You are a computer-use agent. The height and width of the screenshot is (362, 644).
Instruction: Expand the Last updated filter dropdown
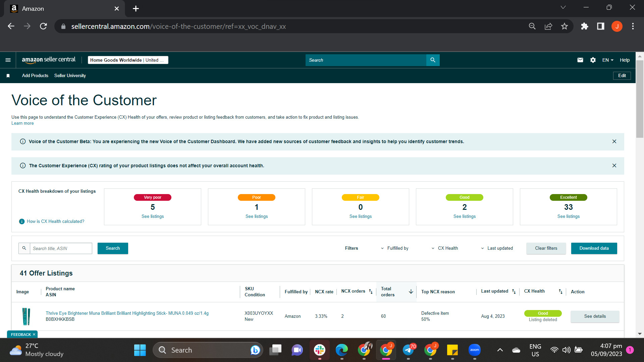point(497,248)
